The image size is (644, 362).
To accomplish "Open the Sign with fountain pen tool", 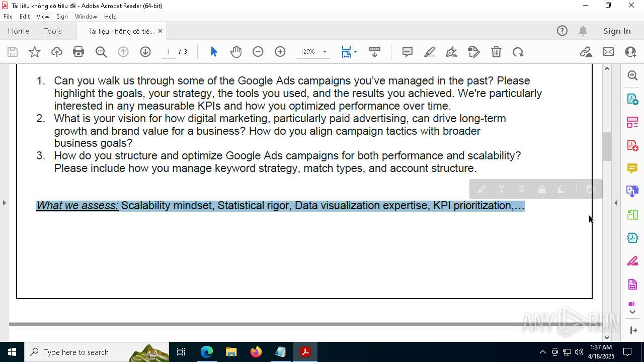I will tap(452, 52).
